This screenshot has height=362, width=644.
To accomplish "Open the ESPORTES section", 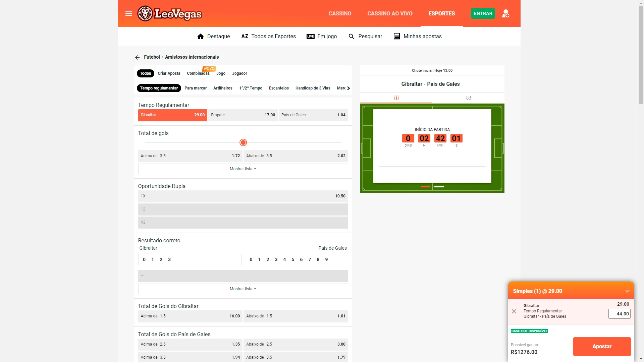I will point(442,13).
